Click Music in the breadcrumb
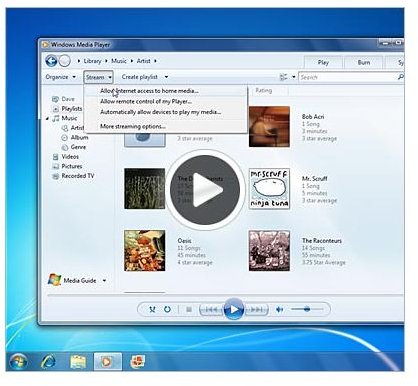This screenshot has width=418, height=386. pyautogui.click(x=119, y=61)
